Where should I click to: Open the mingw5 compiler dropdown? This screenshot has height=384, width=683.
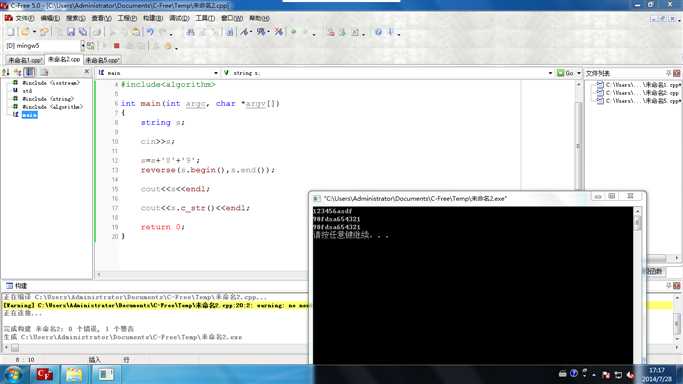[83, 45]
